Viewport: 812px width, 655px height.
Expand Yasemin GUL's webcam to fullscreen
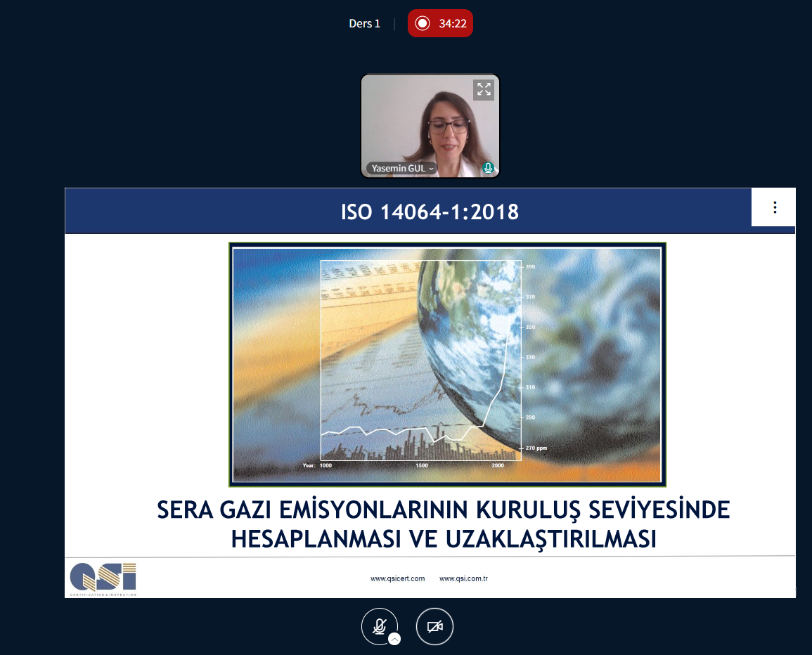point(484,89)
